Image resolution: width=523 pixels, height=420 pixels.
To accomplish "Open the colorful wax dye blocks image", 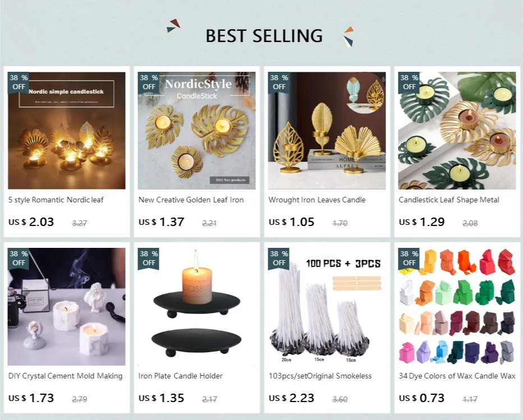I will pyautogui.click(x=457, y=307).
